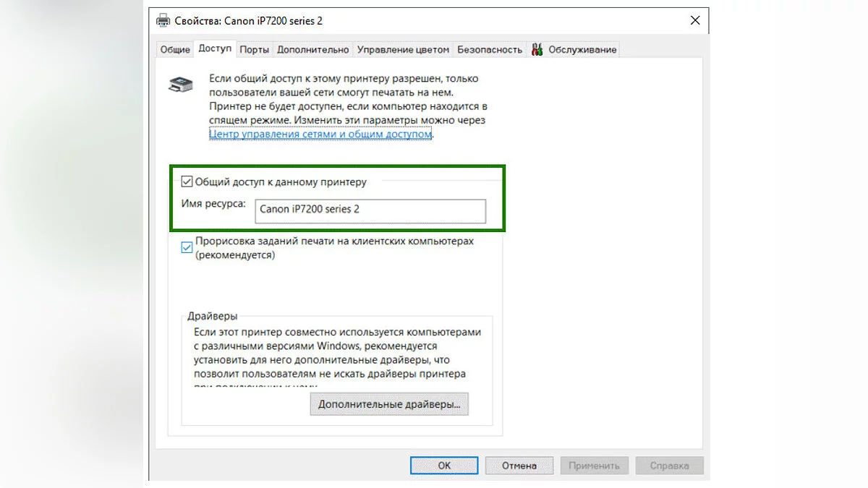
Task: Click the Имя ресурса label
Action: tap(213, 205)
